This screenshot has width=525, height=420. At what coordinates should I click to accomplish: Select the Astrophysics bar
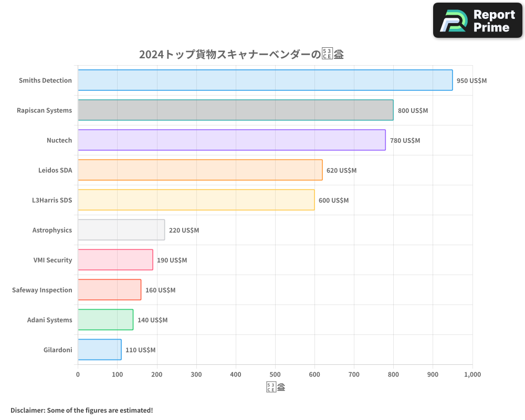pyautogui.click(x=121, y=230)
